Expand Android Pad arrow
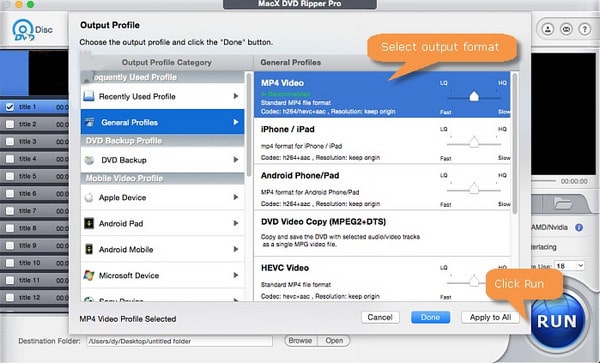The height and width of the screenshot is (364, 600). point(236,223)
